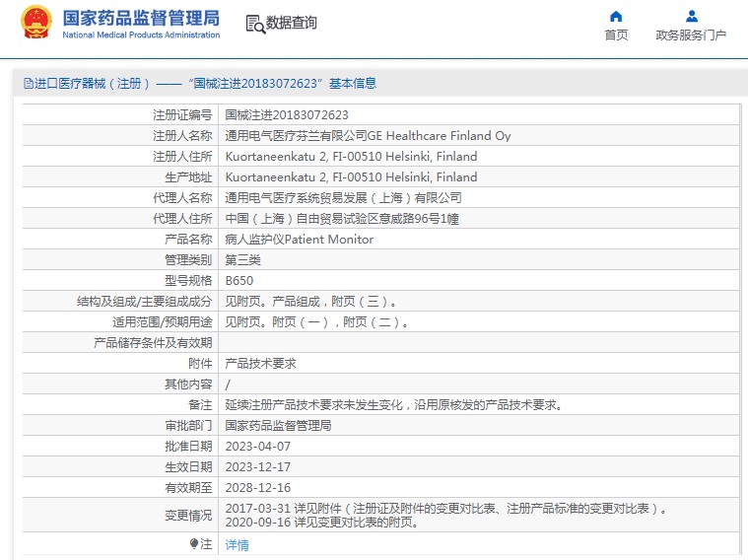The image size is (748, 560).
Task: Click the 有效期至 label
Action: pyautogui.click(x=188, y=488)
